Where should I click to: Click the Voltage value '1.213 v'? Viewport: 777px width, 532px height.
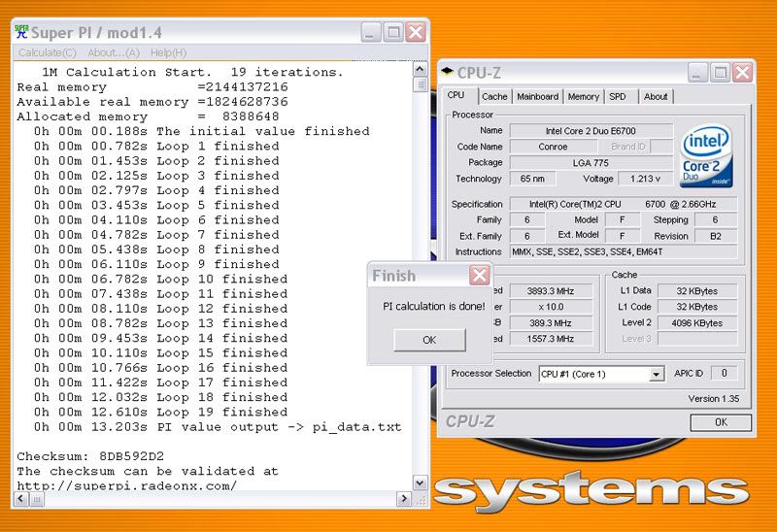645,179
